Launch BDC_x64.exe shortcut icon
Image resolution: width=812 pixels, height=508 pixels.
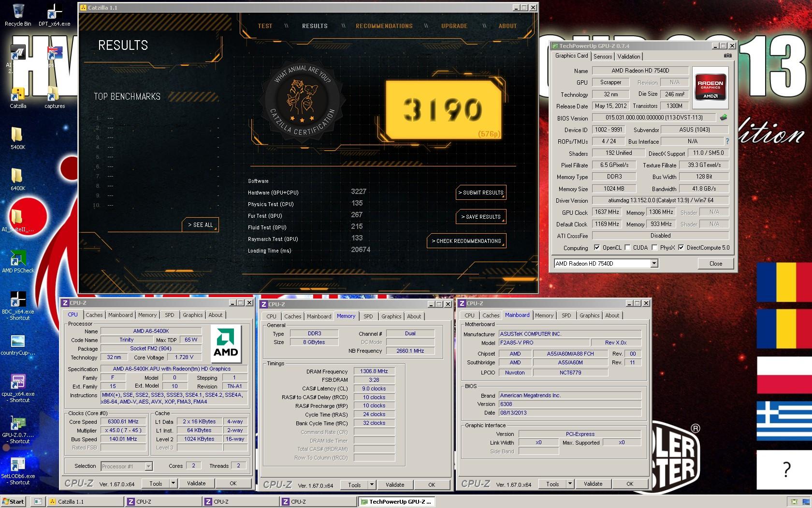(x=18, y=306)
